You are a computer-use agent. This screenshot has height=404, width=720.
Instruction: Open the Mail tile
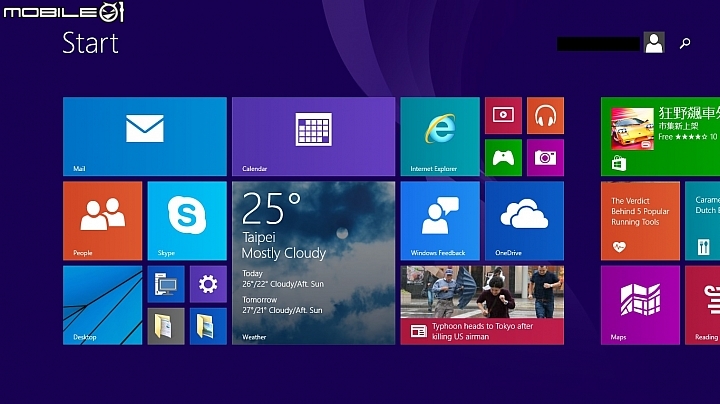pyautogui.click(x=145, y=136)
